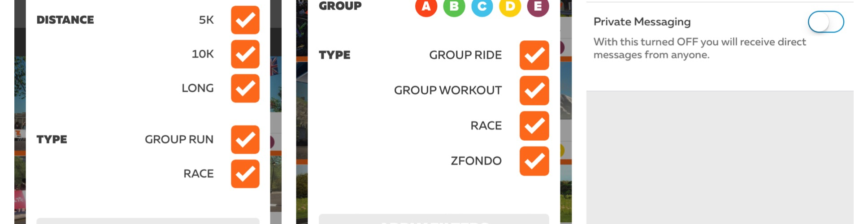
Task: Toggle the ZFondo checkbox
Action: click(534, 161)
